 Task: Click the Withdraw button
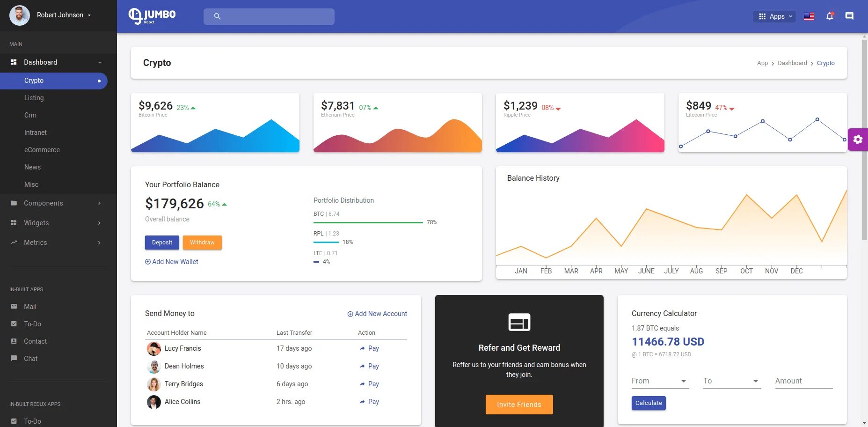pos(202,243)
